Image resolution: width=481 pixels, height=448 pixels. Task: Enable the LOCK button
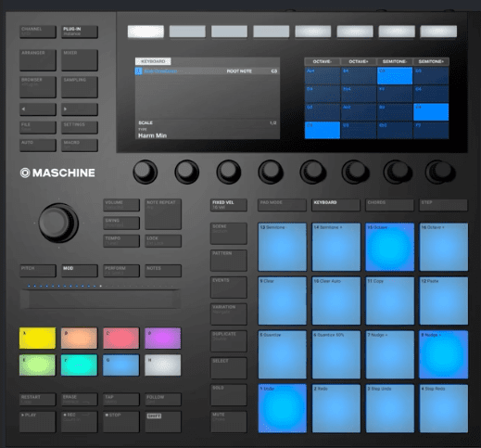pyautogui.click(x=163, y=240)
